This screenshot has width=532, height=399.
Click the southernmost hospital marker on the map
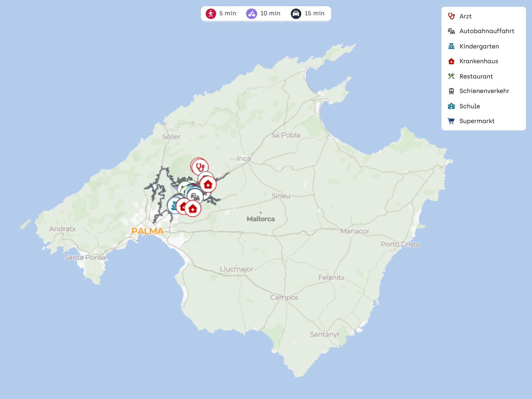(193, 209)
